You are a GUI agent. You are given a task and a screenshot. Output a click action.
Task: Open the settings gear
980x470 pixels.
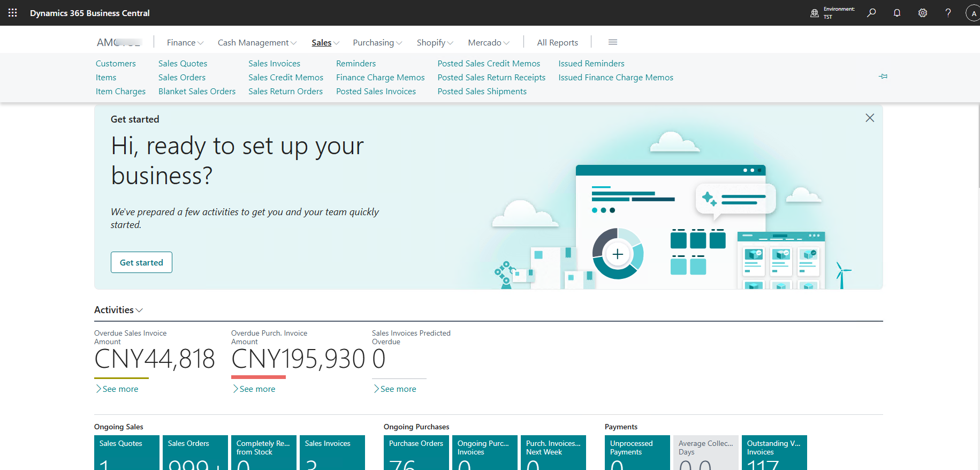[x=923, y=13]
